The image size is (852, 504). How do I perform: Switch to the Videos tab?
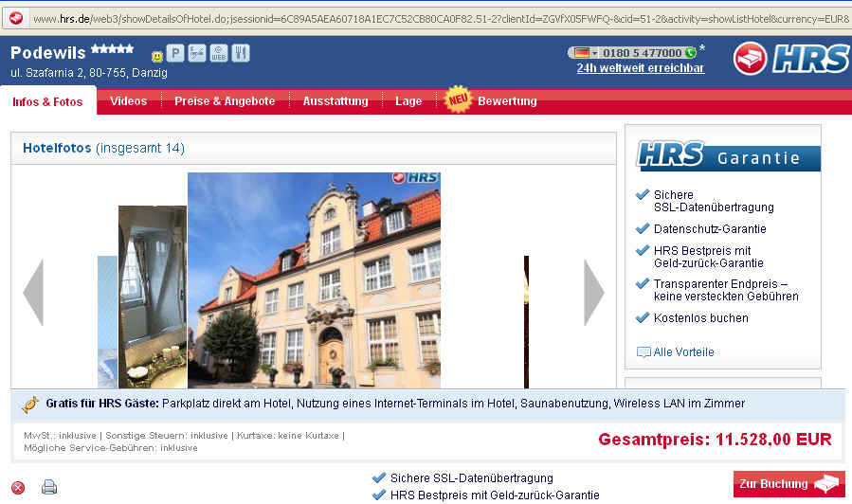tap(128, 101)
